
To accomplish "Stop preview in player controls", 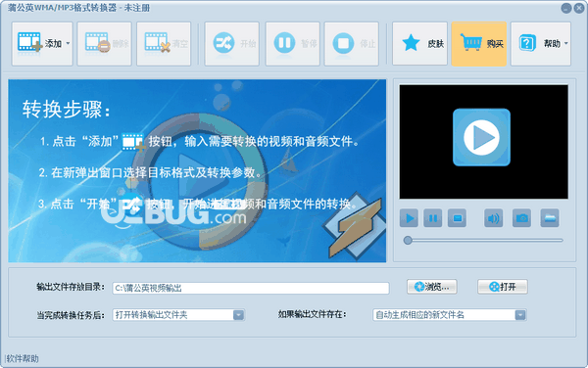I will pyautogui.click(x=457, y=218).
